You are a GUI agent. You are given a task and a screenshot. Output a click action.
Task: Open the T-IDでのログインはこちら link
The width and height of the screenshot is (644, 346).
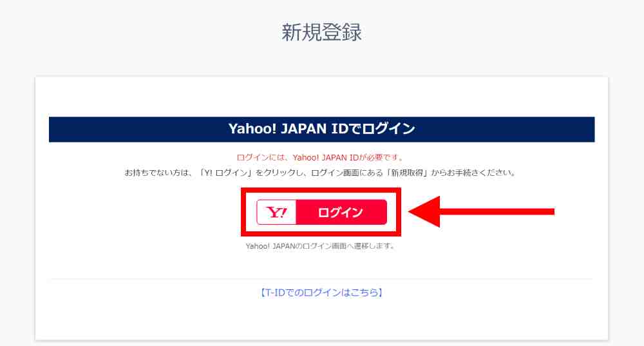pyautogui.click(x=321, y=293)
